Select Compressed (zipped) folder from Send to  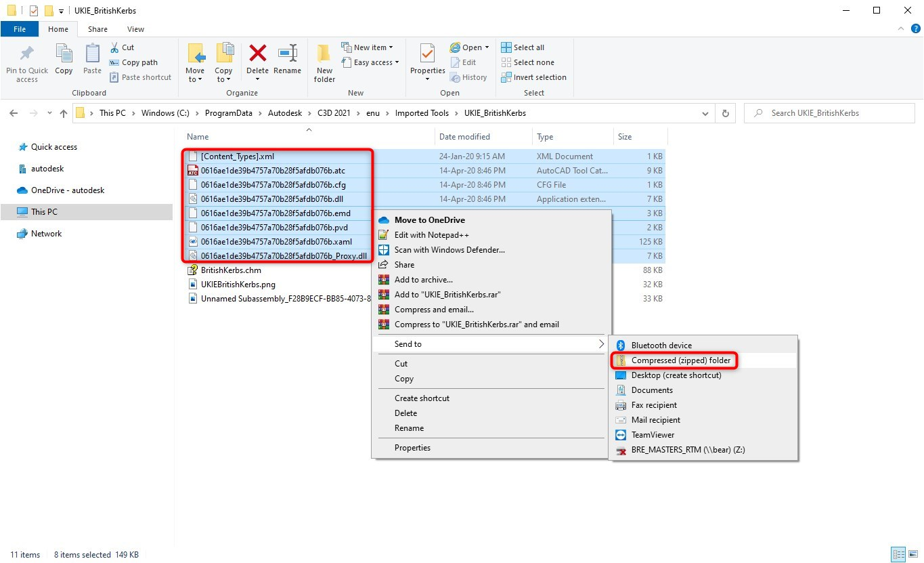coord(680,360)
